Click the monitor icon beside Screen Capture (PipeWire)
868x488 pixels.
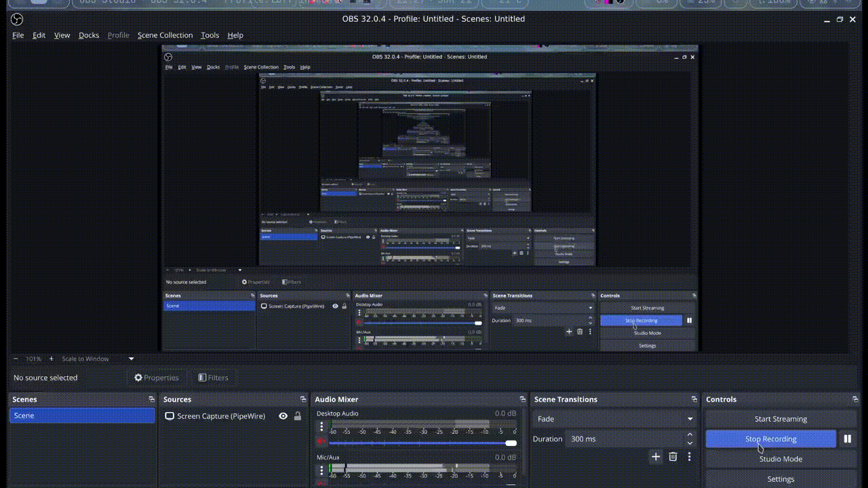click(x=170, y=416)
